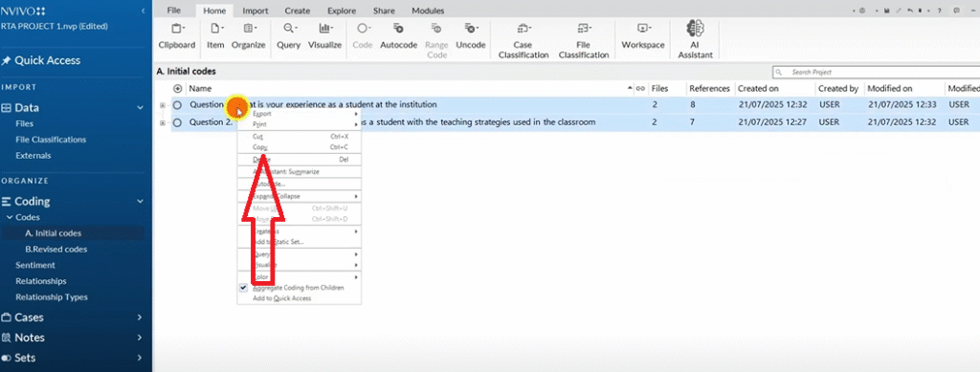
Task: Click the Uncode ribbon button
Action: coord(471,37)
